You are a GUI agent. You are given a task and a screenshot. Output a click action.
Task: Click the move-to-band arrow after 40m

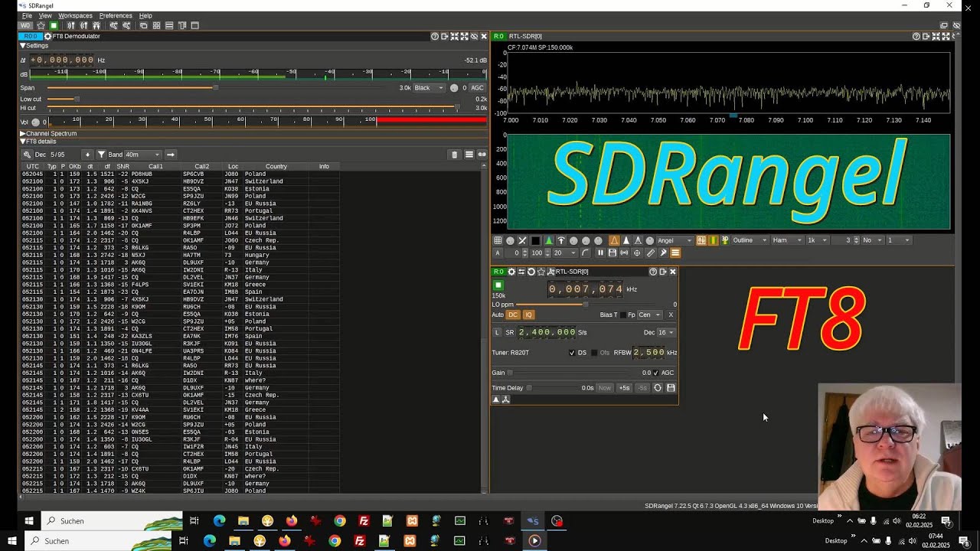[171, 155]
